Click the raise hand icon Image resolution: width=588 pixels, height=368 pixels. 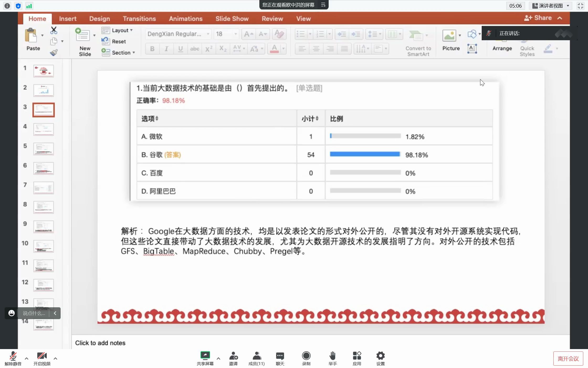(332, 356)
